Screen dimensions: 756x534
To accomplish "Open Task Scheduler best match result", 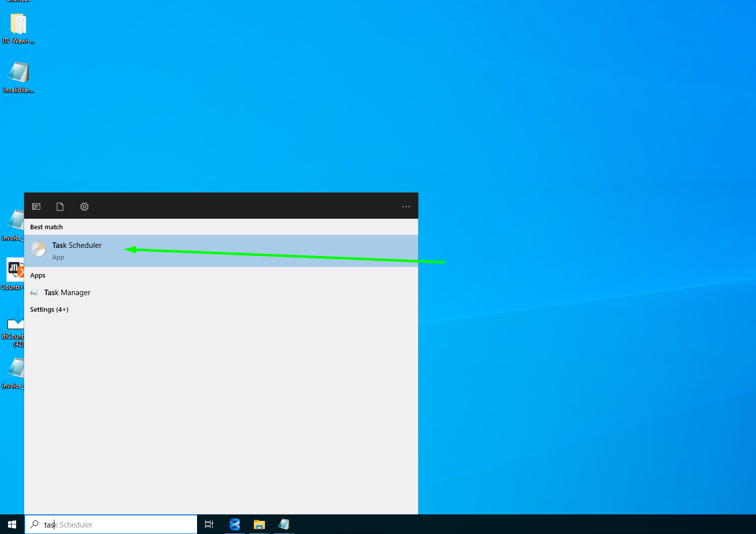I will [x=221, y=251].
